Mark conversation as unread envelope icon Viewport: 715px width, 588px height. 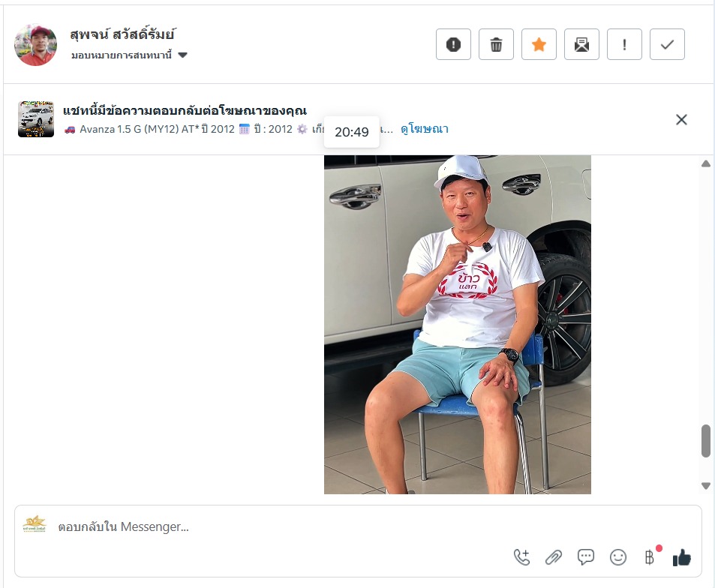pos(582,44)
